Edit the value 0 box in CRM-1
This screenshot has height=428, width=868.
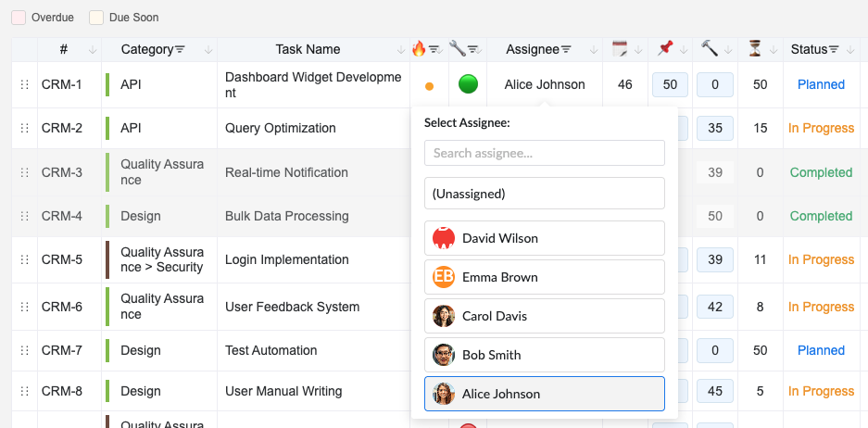(714, 84)
